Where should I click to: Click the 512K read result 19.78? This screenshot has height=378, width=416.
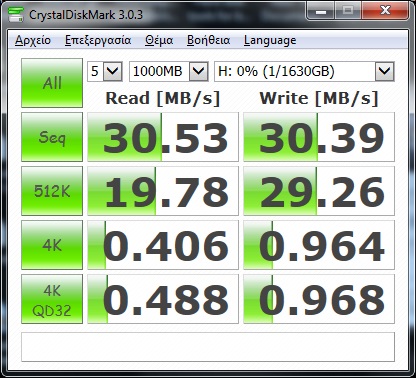[x=163, y=191]
